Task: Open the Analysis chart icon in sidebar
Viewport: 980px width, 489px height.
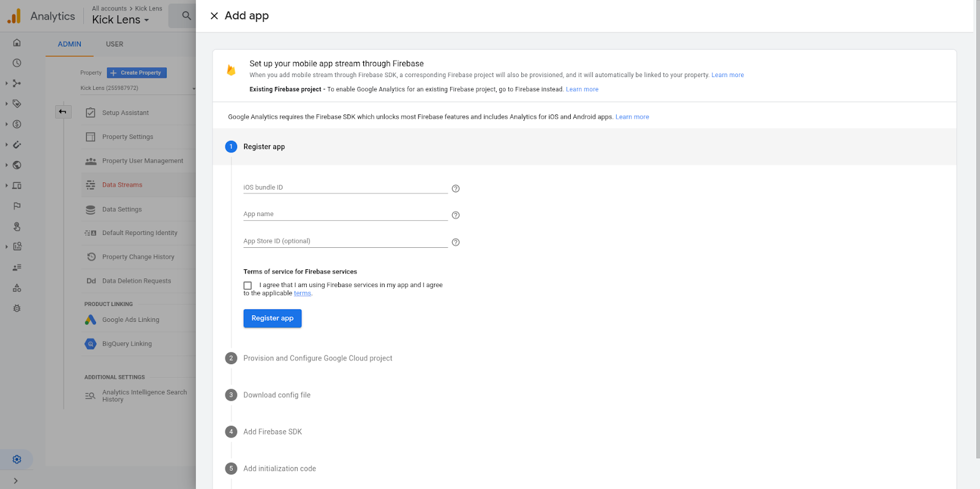Action: [17, 247]
